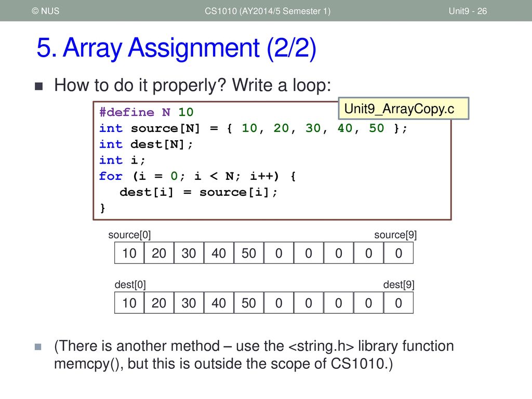The width and height of the screenshot is (532, 399).
Task: Click the dest array cell containing 30
Action: [x=189, y=303]
